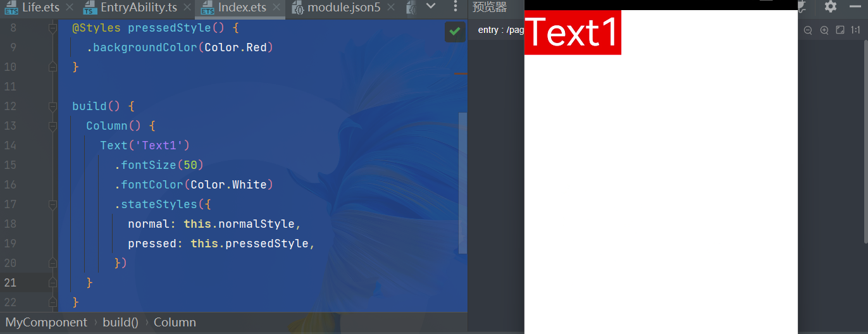The width and height of the screenshot is (868, 334).
Task: Click the 预览器 panel title
Action: pos(490,7)
